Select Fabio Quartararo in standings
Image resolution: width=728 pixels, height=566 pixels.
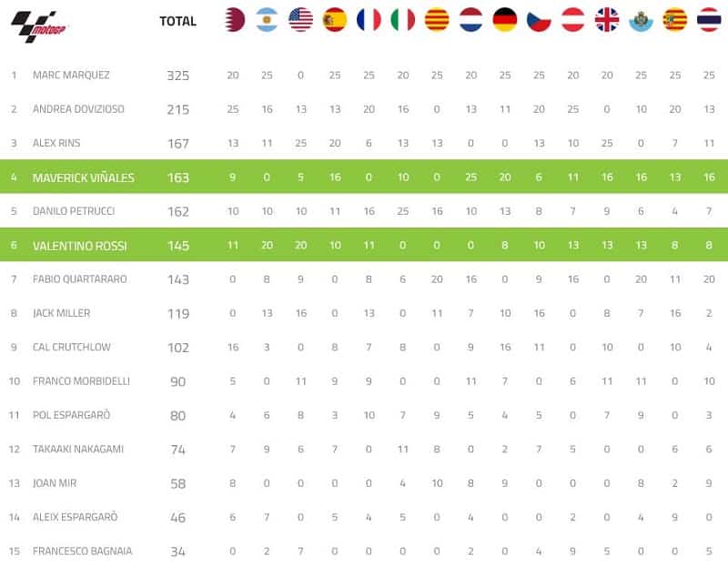click(x=80, y=279)
